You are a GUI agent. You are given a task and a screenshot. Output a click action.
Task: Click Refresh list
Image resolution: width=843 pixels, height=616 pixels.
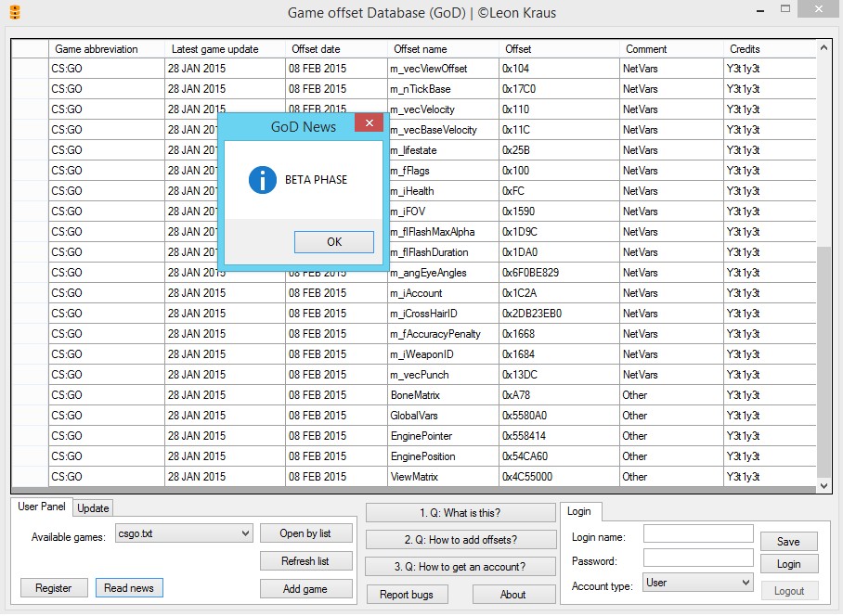click(x=305, y=561)
